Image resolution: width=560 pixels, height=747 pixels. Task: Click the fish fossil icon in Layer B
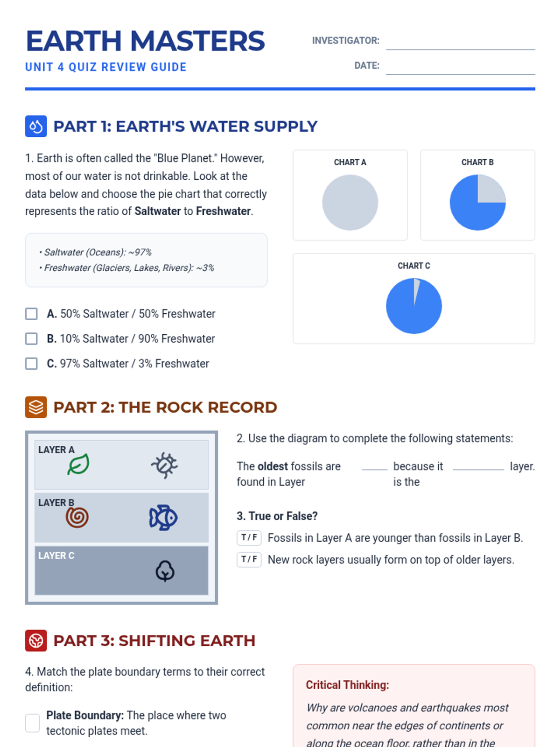point(163,517)
